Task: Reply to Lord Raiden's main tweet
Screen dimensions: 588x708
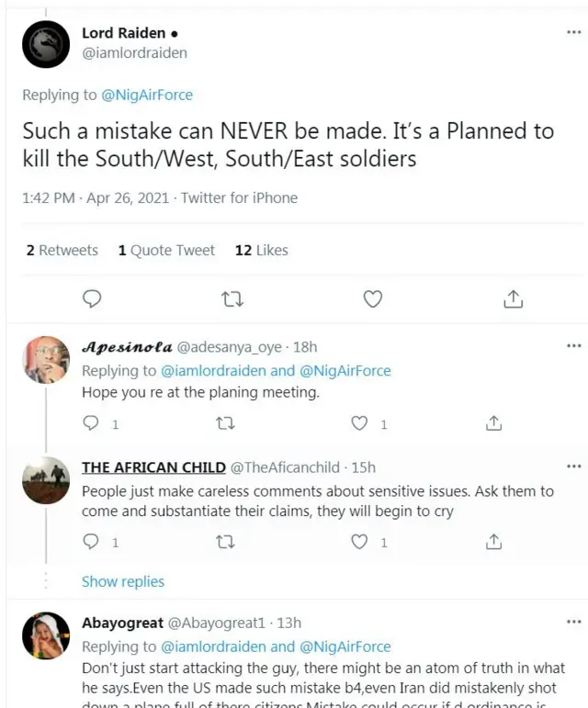Action: tap(92, 298)
